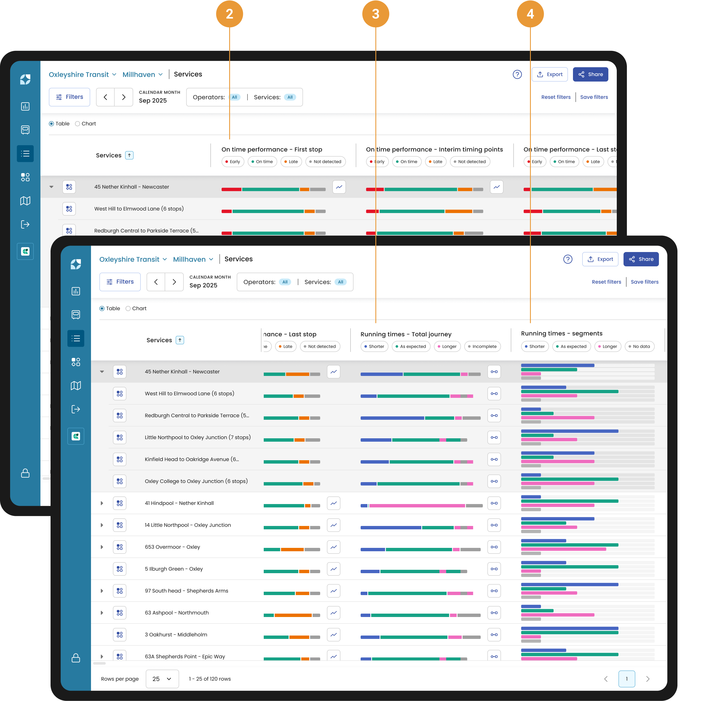
Task: Toggle the Longer filter under Running times - Total journey
Action: (x=447, y=346)
